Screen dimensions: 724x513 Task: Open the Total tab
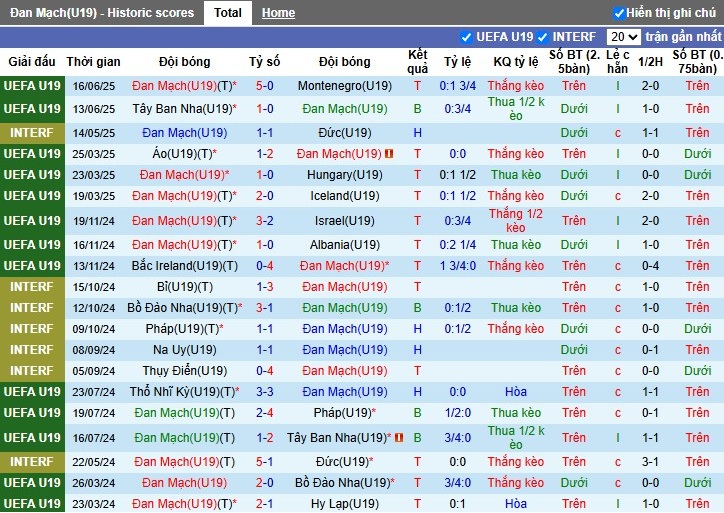tap(228, 12)
